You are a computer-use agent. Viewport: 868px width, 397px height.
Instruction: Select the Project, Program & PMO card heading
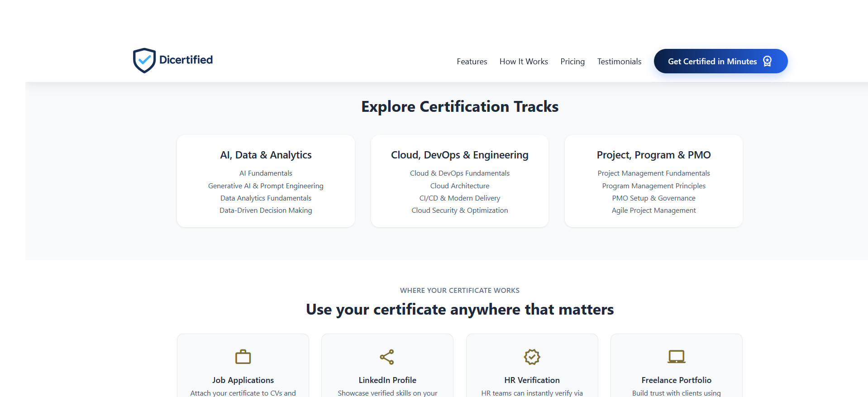point(653,155)
